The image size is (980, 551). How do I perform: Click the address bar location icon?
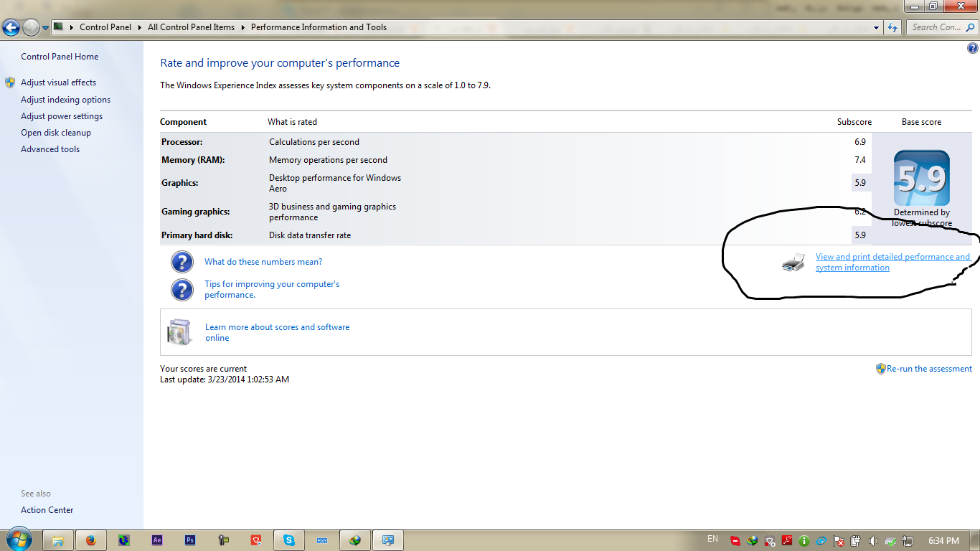[59, 27]
